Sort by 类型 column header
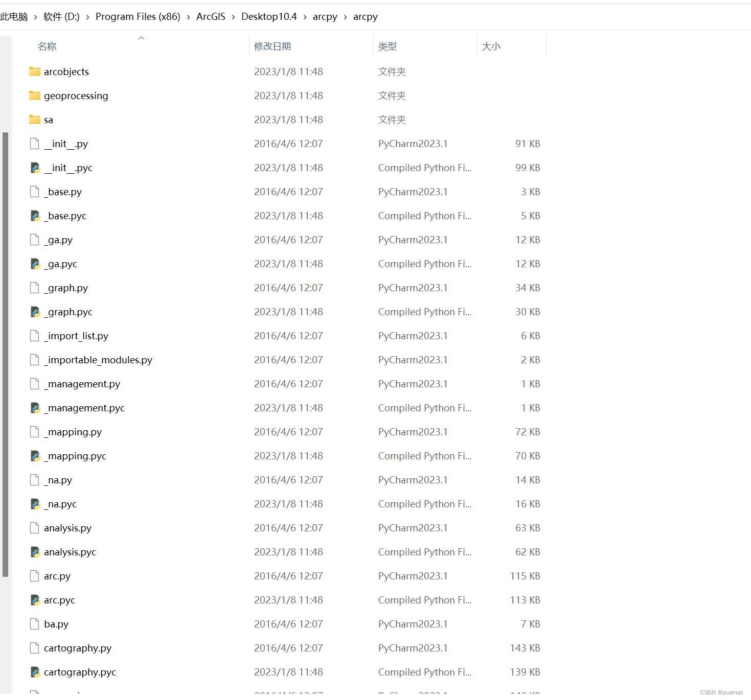 [388, 46]
